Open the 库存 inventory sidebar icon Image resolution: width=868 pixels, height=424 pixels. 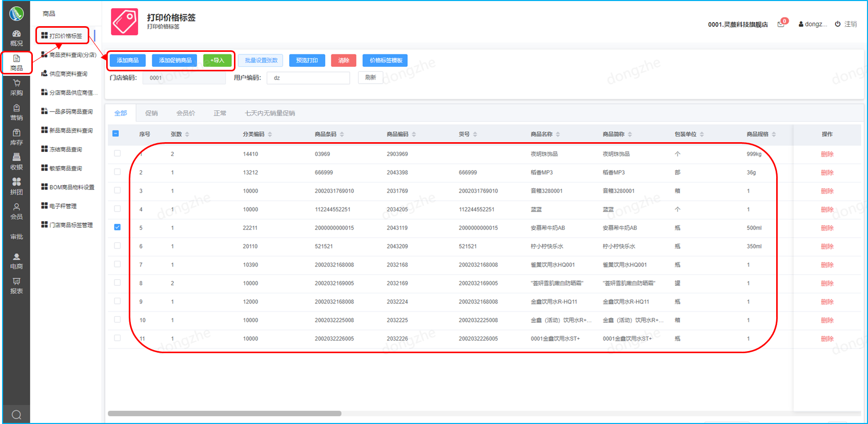[16, 137]
